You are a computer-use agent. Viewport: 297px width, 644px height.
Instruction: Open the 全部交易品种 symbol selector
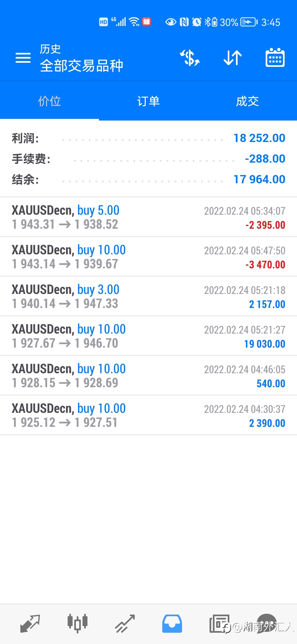(x=81, y=66)
